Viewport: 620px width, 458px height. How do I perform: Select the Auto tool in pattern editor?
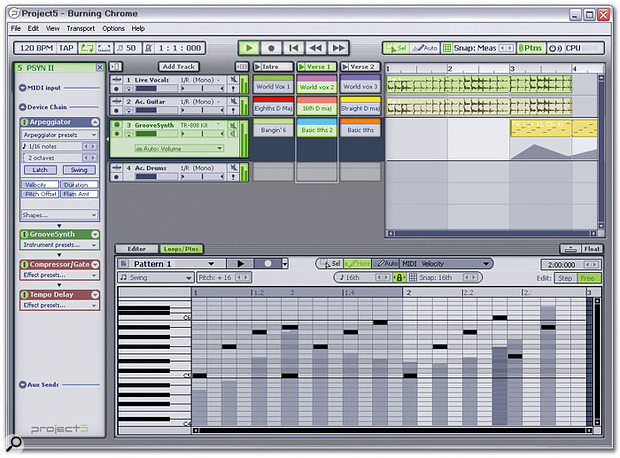pos(386,264)
